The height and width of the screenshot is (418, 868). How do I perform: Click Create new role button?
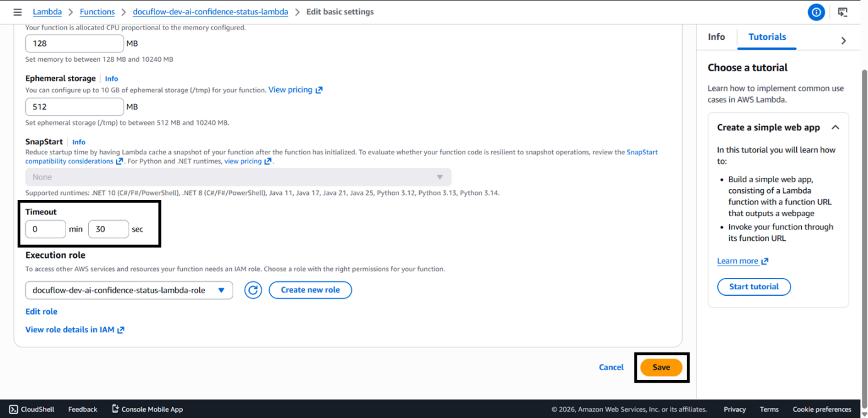[310, 290]
